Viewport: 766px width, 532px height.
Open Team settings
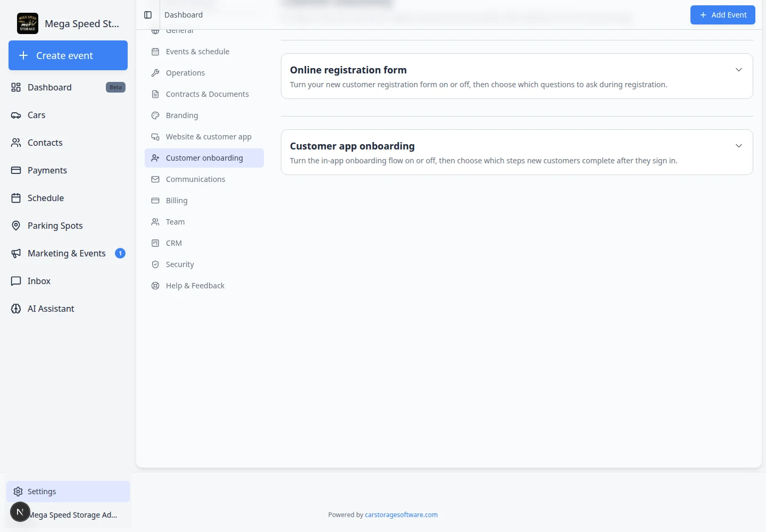pos(204,222)
